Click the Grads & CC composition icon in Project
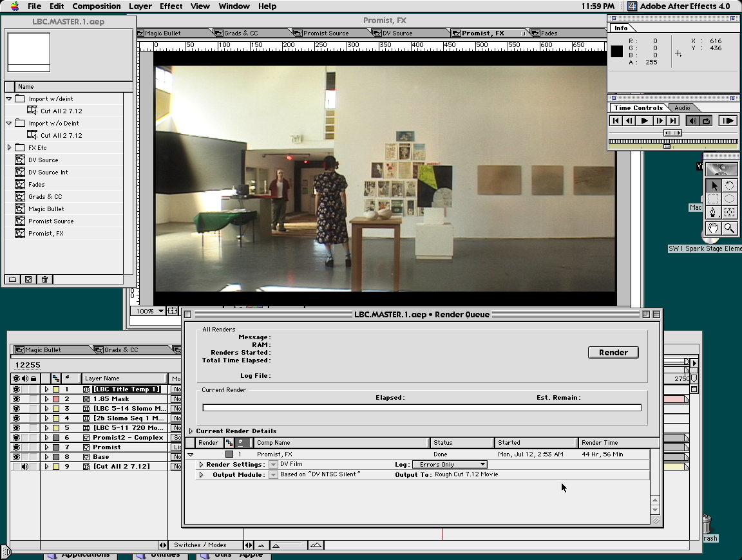The width and height of the screenshot is (742, 560). (20, 196)
